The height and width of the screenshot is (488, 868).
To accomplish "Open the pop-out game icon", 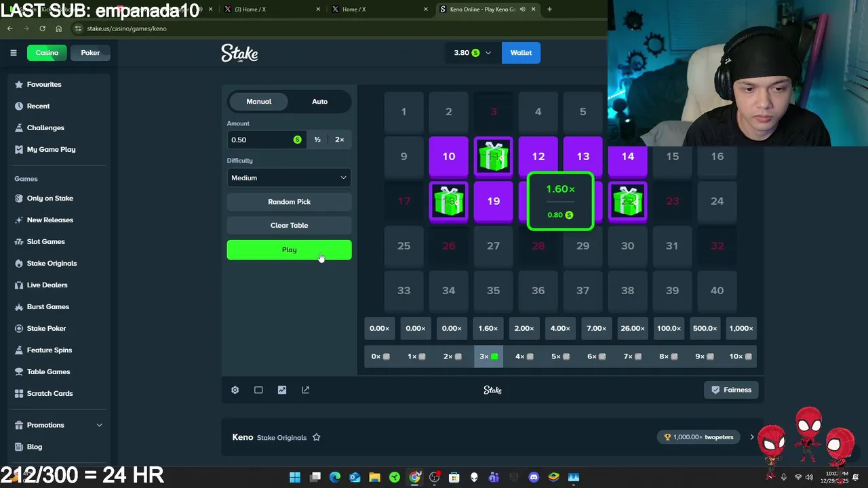I will click(306, 390).
